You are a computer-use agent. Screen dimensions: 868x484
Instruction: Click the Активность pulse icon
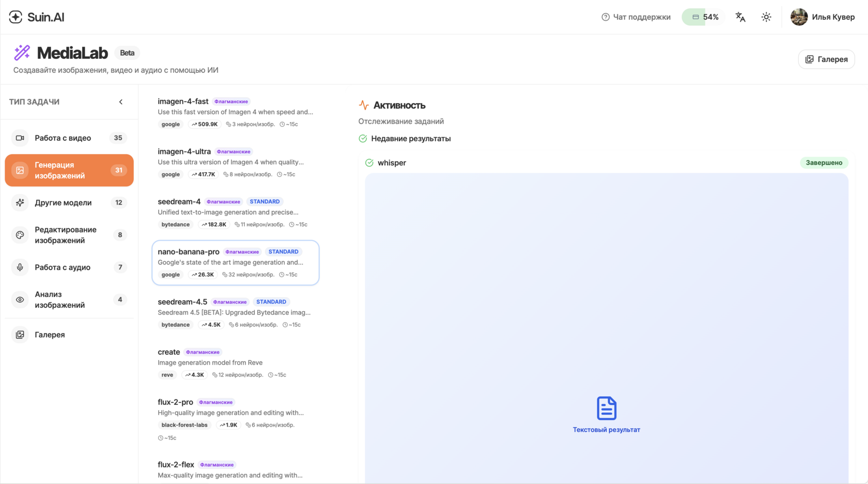coord(364,105)
